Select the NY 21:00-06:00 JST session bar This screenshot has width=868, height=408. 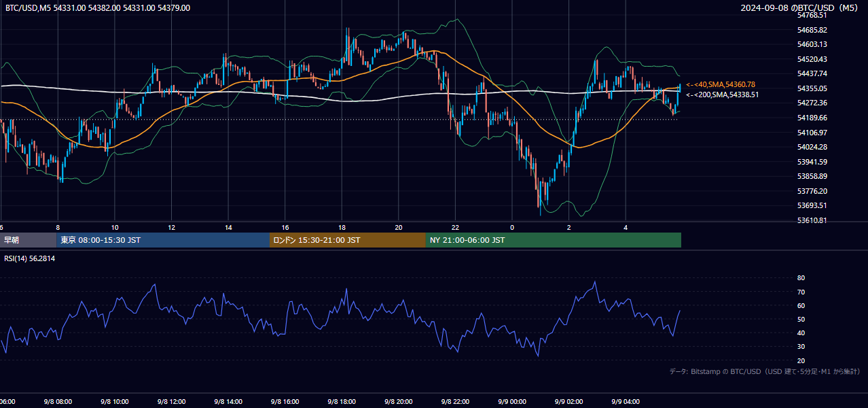[554, 240]
